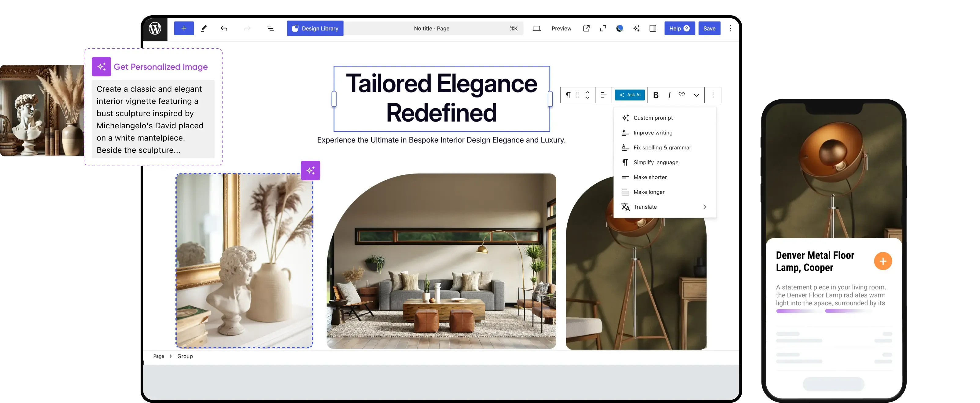Viewport: 980px width, 403px height.
Task: Click the blue moon circle icon
Action: coord(619,28)
